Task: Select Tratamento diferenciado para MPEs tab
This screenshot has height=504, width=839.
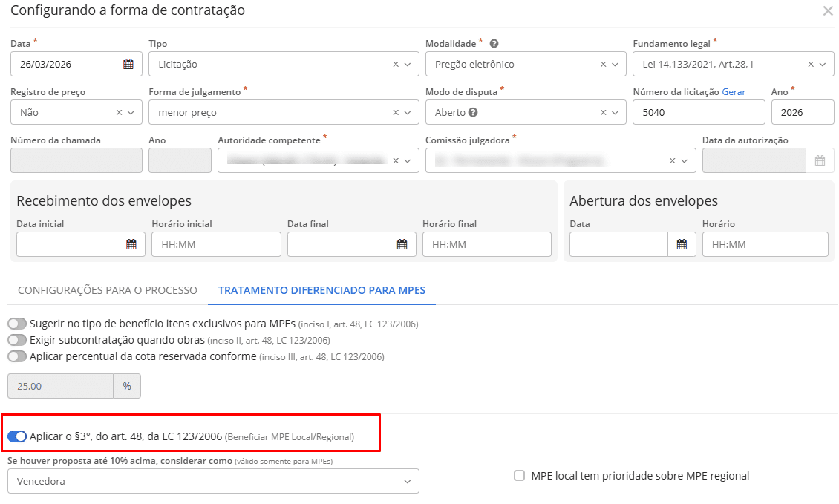Action: coord(321,290)
